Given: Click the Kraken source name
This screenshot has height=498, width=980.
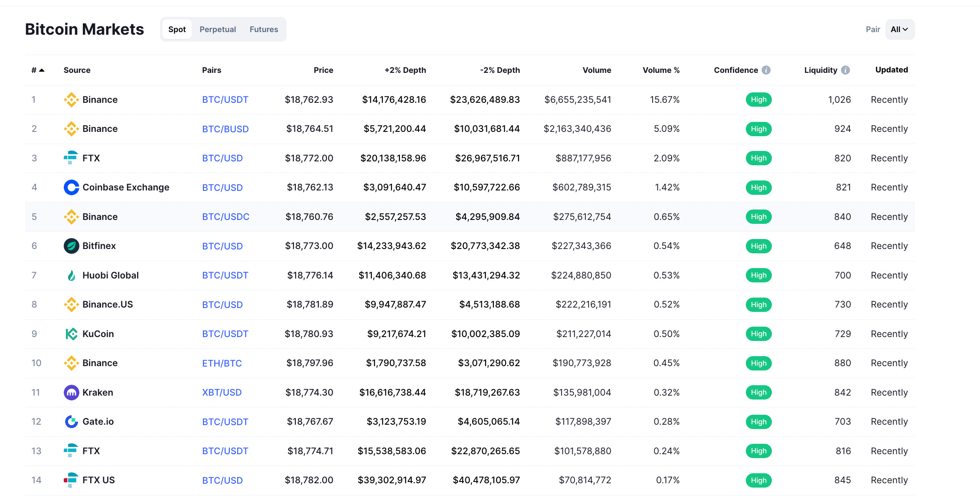Looking at the screenshot, I should click(x=98, y=393).
